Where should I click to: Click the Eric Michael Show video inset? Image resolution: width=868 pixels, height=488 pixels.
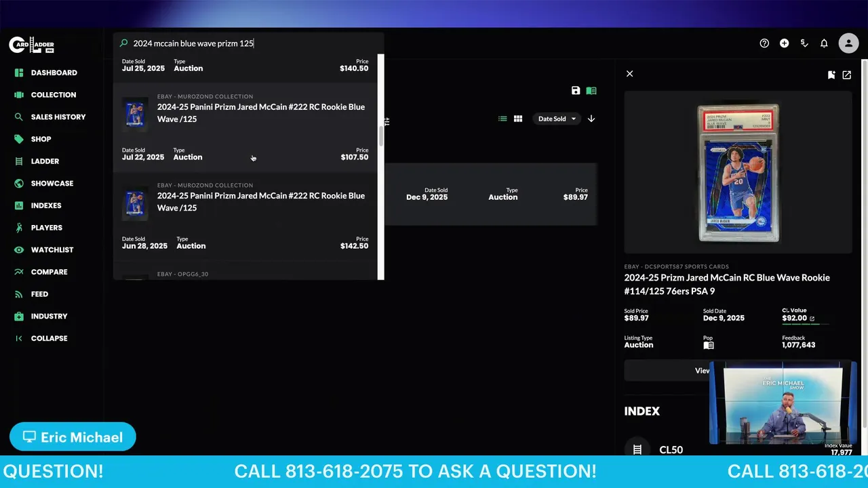[x=783, y=403]
